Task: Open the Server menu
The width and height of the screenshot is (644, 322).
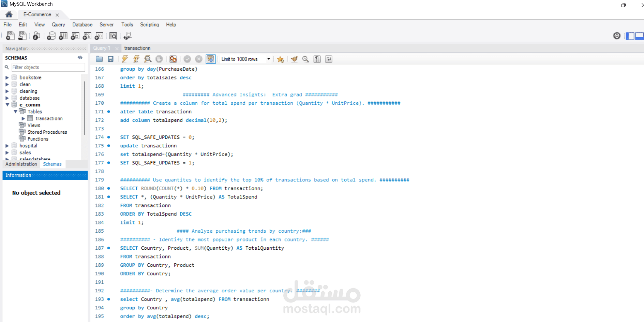Action: tap(106, 25)
